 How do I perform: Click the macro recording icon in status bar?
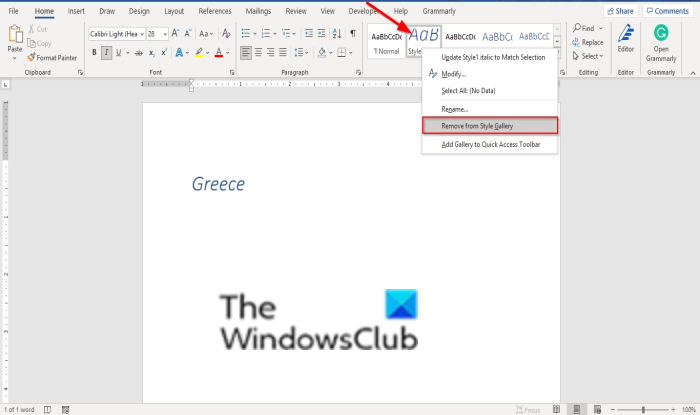coord(66,409)
